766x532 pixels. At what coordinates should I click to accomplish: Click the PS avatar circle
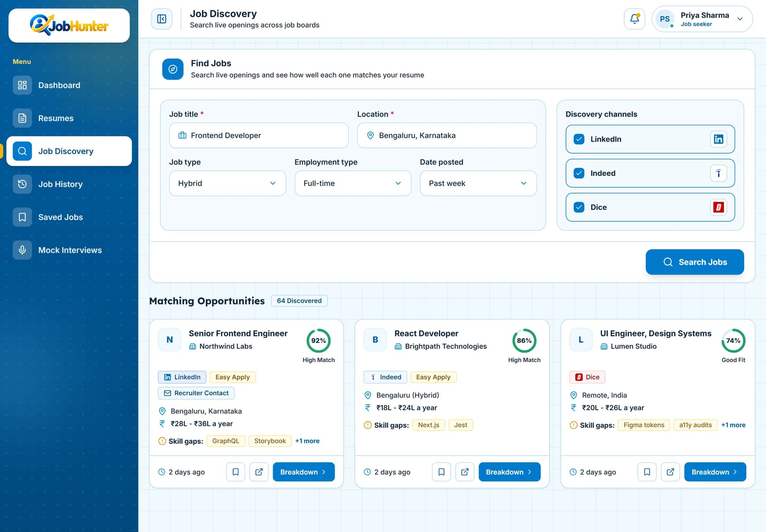665,19
